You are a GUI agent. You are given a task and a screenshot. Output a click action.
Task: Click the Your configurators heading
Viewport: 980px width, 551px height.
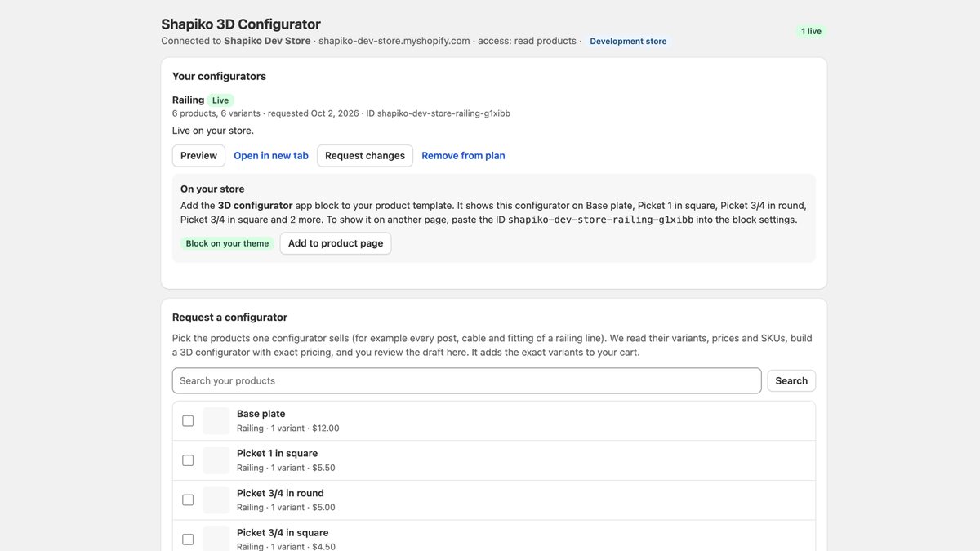click(x=219, y=76)
